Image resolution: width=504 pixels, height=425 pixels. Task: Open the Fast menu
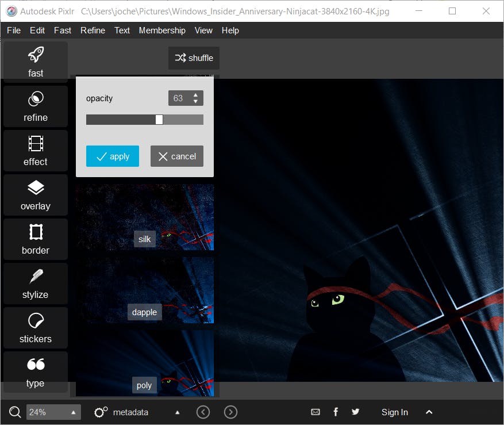tap(63, 30)
